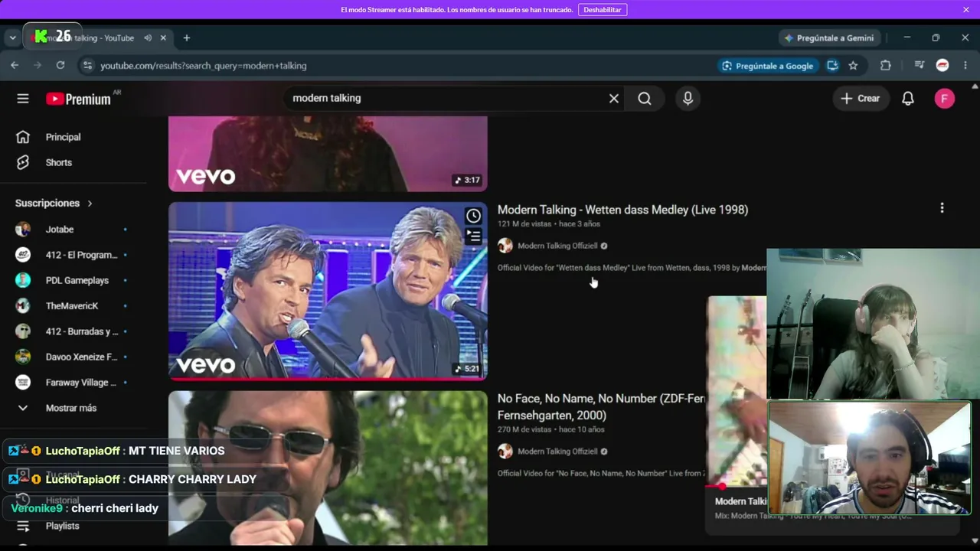Image resolution: width=980 pixels, height=551 pixels.
Task: Close the modern talking YouTube tab
Action: point(163,37)
